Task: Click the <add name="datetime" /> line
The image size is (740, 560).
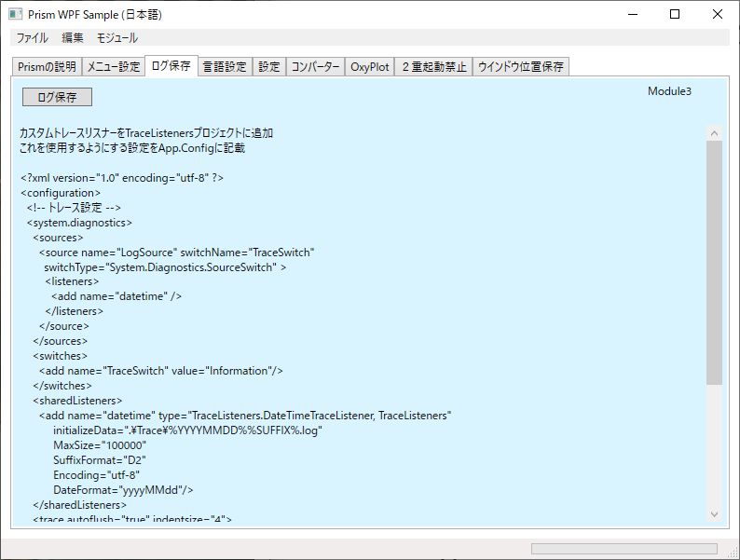Action: click(116, 296)
